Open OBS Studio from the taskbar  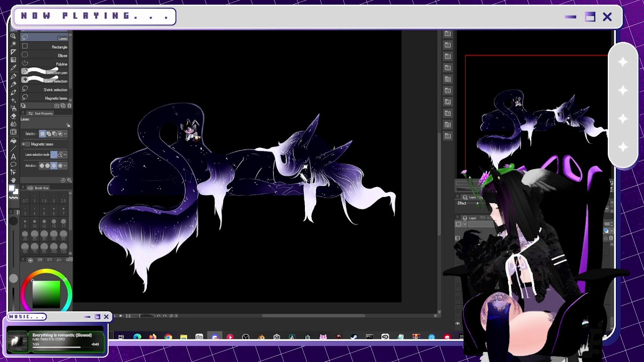pos(246,337)
